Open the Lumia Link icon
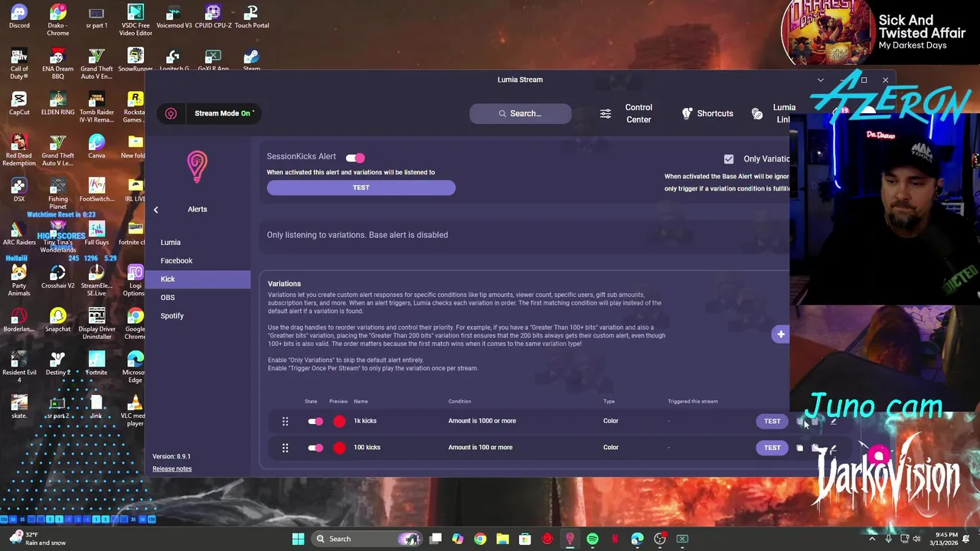 tap(757, 113)
